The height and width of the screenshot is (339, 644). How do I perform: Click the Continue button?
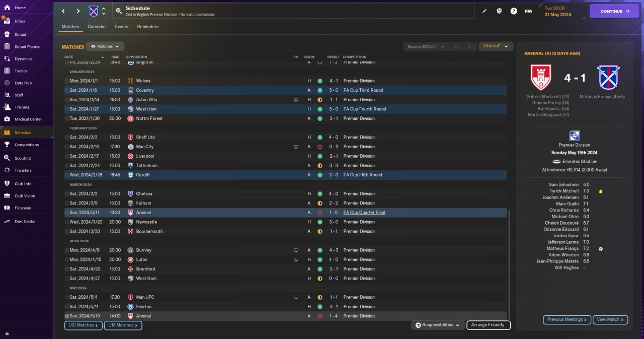click(614, 11)
